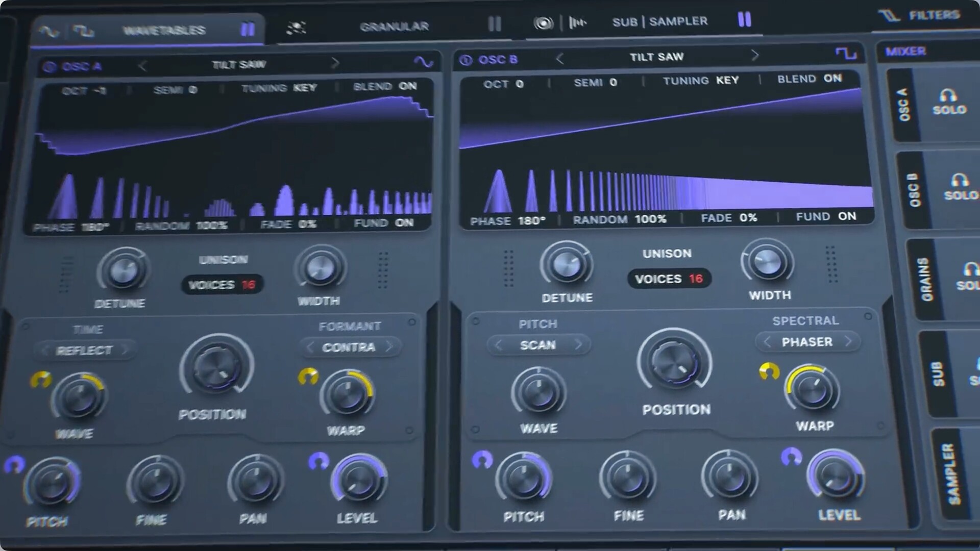Click the square wave icon in OSC B header
Screen dimensions: 980x551
(x=845, y=53)
